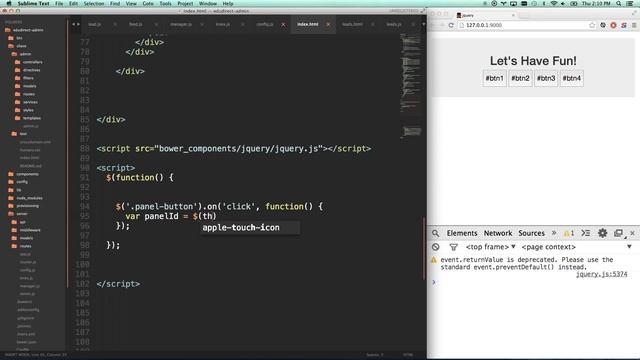The height and width of the screenshot is (360, 640).
Task: Click the services folder icon in sidebar
Action: (18, 102)
